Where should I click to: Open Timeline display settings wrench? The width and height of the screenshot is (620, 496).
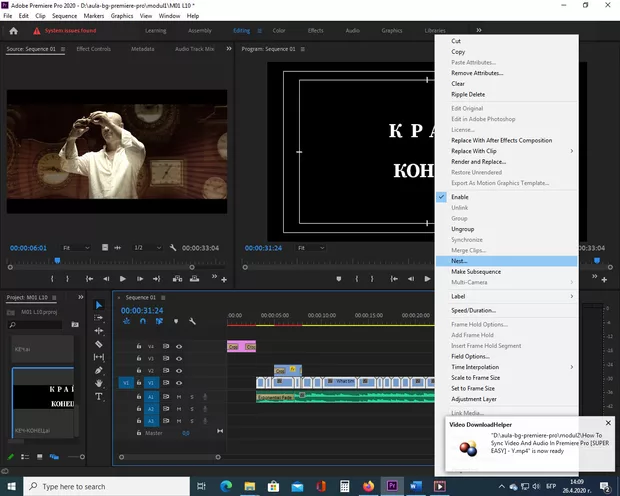[192, 321]
